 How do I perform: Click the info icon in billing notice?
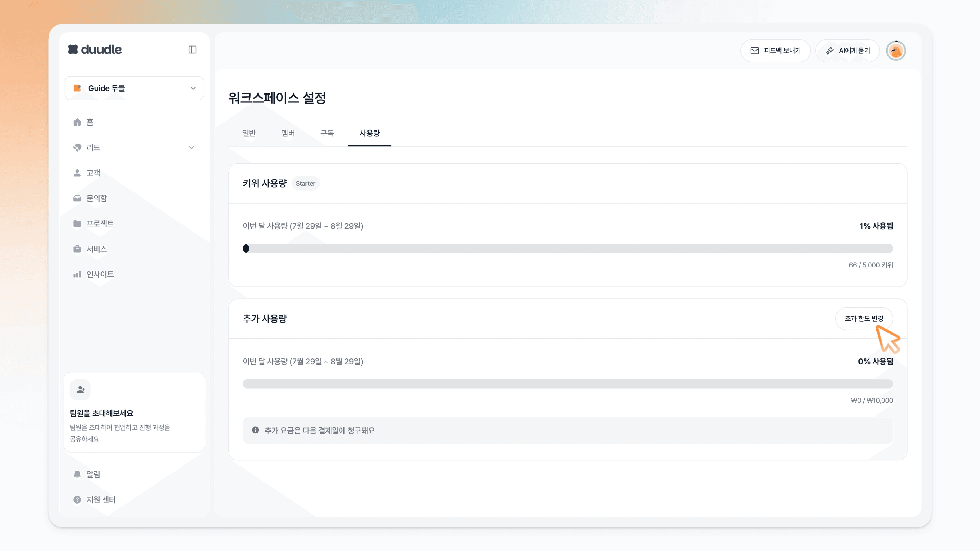255,430
